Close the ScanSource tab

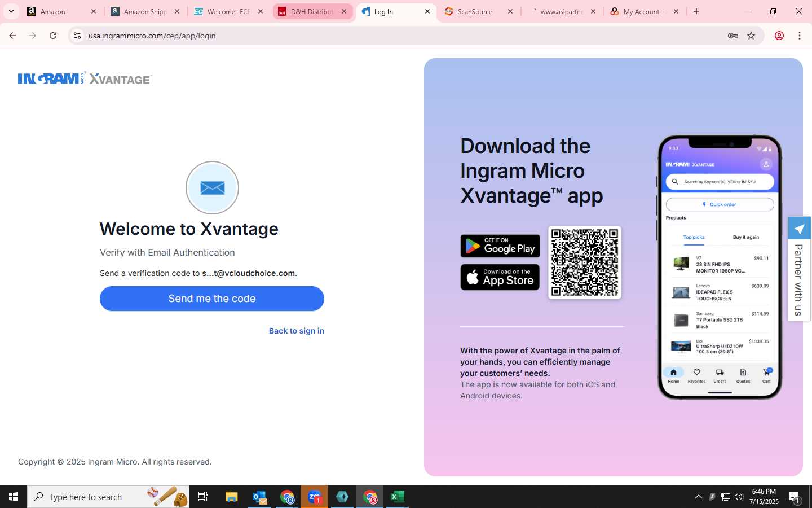[510, 11]
